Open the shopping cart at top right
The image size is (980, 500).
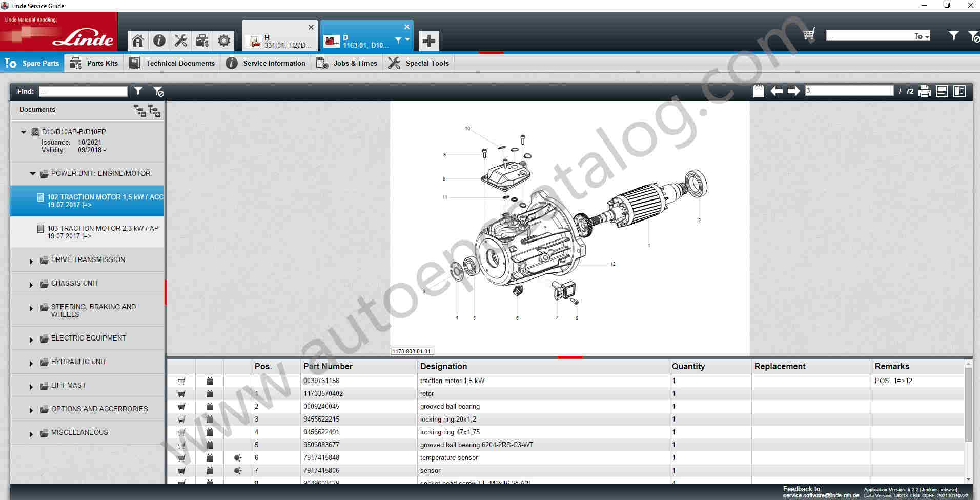pos(809,35)
